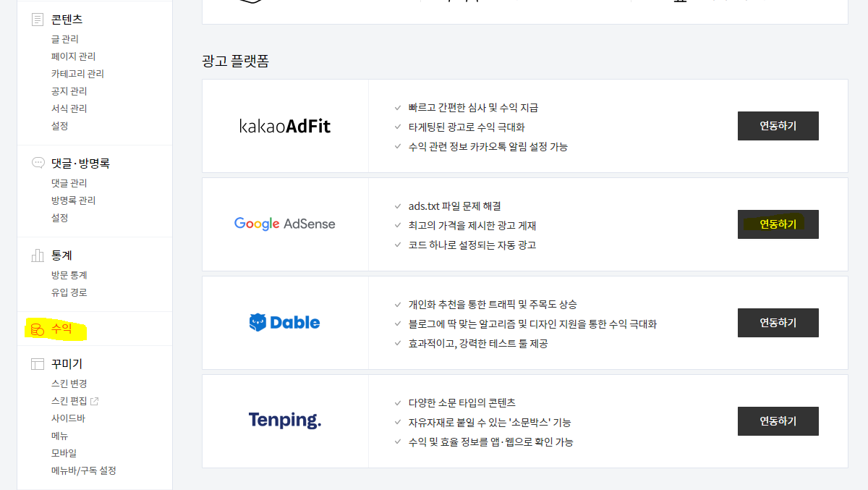Viewport: 868px width, 490px height.
Task: Click text '타게팅된 광고로 수익 극대화'
Action: pyautogui.click(x=467, y=127)
